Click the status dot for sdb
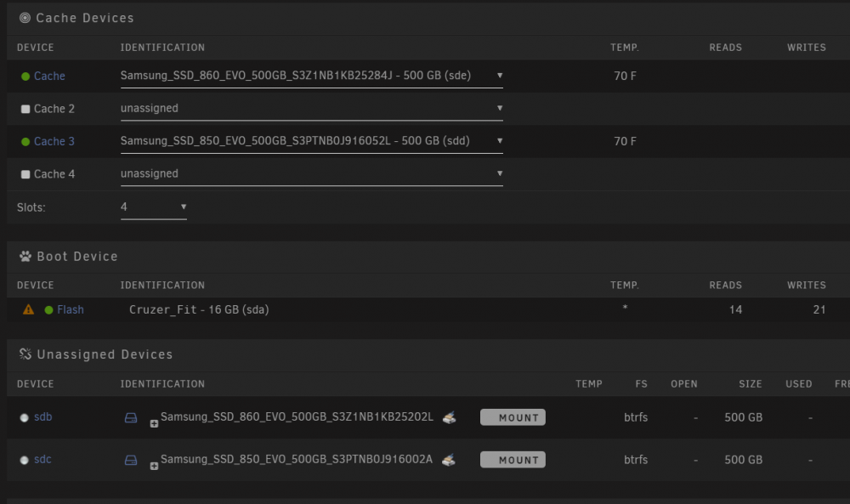This screenshot has height=504, width=850. [24, 417]
